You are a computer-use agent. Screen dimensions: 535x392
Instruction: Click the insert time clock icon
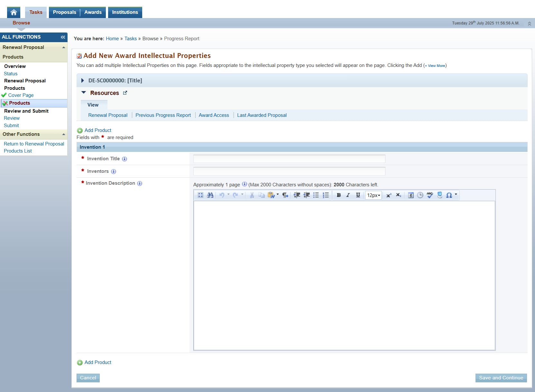pos(420,195)
